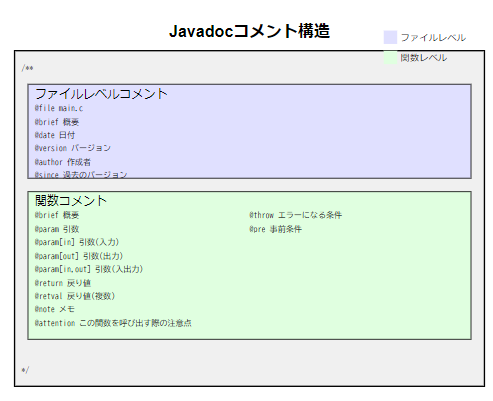
Task: Click the "ファイルレベル" legend label
Action: 433,37
